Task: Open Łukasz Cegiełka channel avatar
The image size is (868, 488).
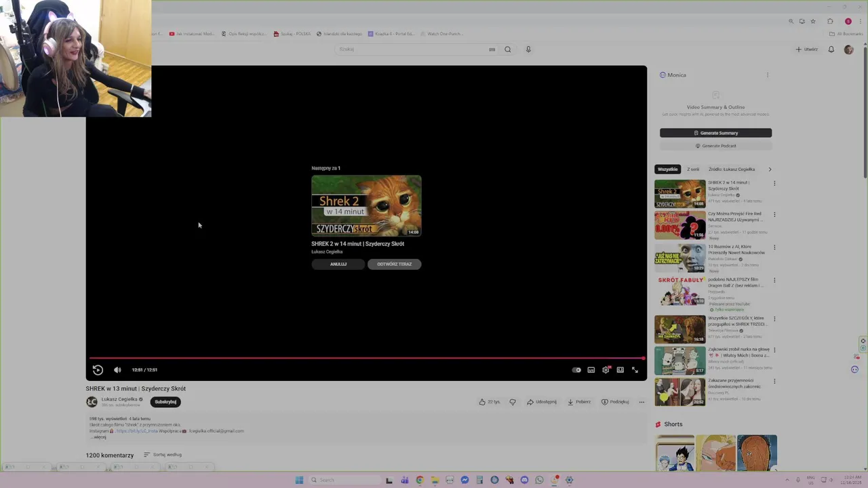Action: pos(92,402)
